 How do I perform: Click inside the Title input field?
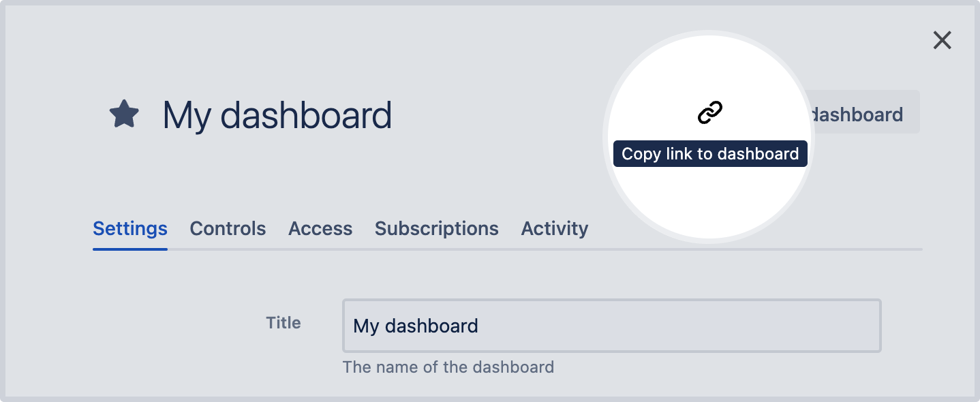pyautogui.click(x=611, y=326)
